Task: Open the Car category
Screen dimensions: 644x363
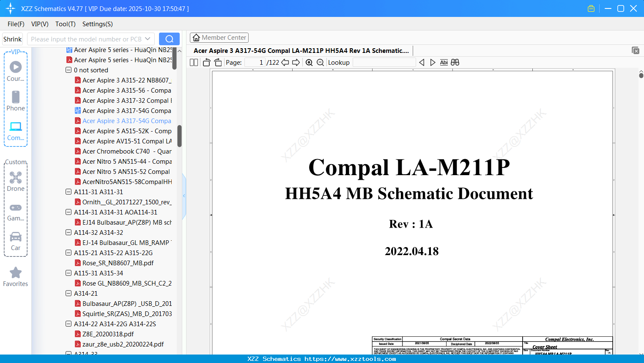Action: (x=16, y=241)
